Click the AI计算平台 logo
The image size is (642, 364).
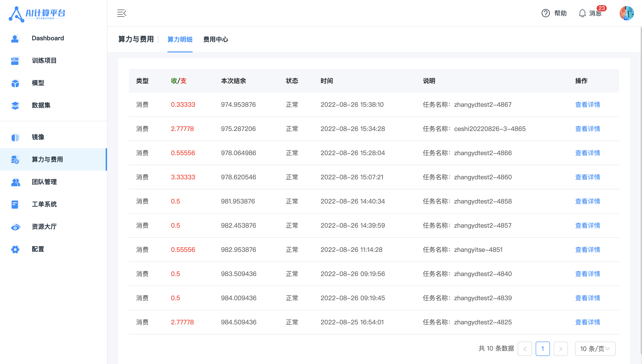pyautogui.click(x=37, y=14)
